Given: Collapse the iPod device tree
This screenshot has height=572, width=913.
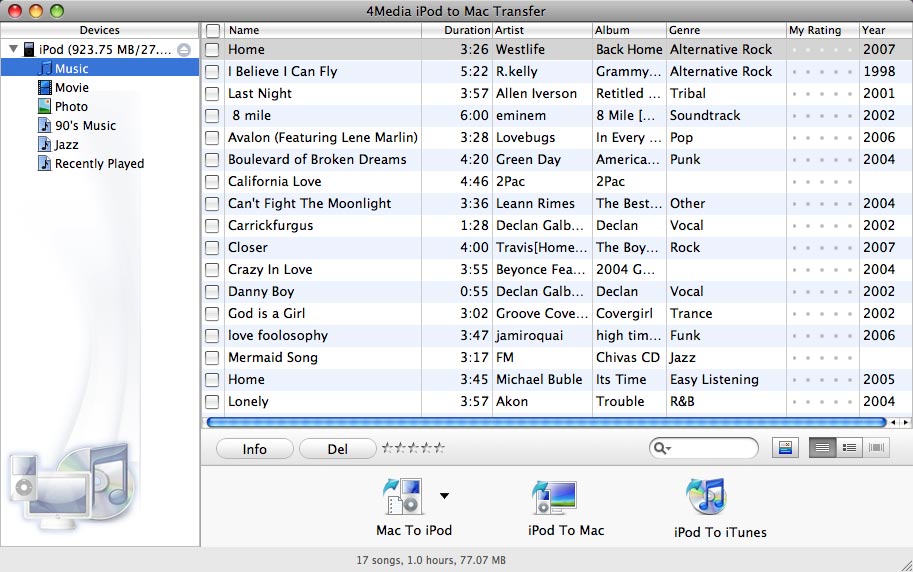Looking at the screenshot, I should tap(13, 50).
